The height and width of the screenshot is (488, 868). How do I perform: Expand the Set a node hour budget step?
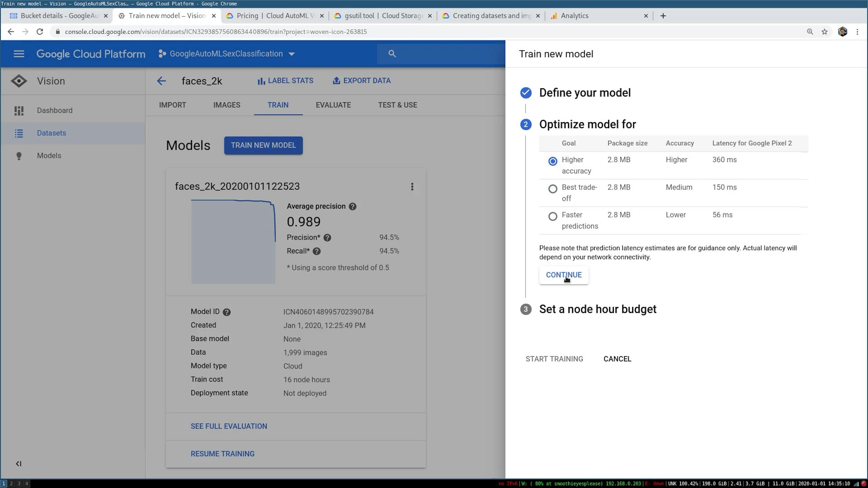point(597,309)
